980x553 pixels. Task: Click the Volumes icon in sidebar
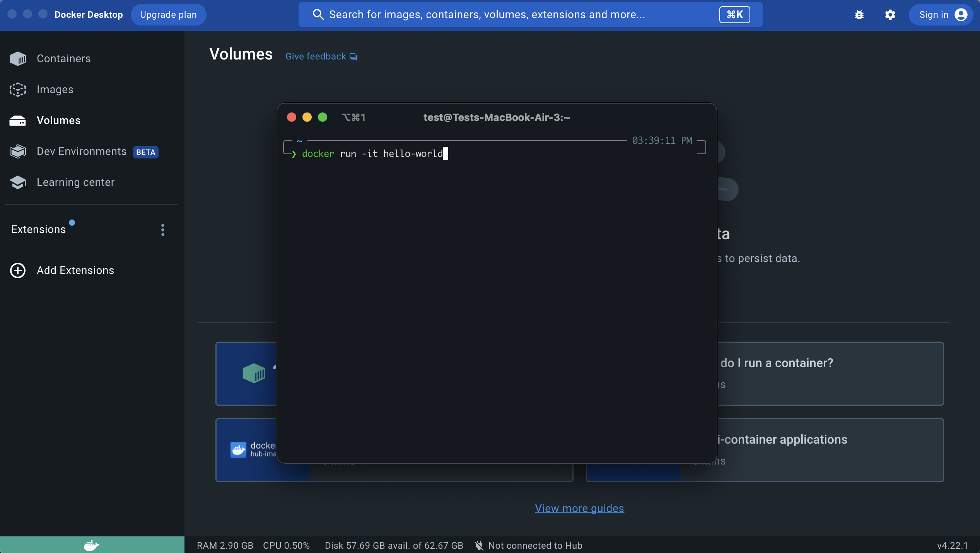[x=17, y=121]
